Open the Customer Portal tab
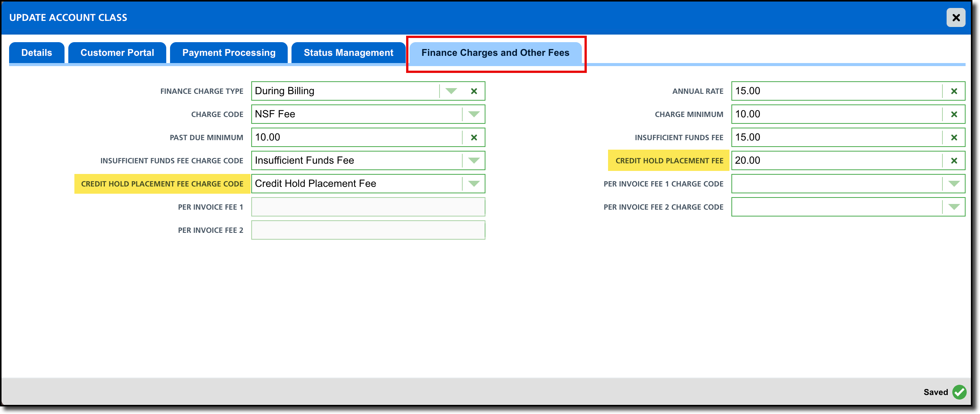The width and height of the screenshot is (980, 414). [x=117, y=52]
